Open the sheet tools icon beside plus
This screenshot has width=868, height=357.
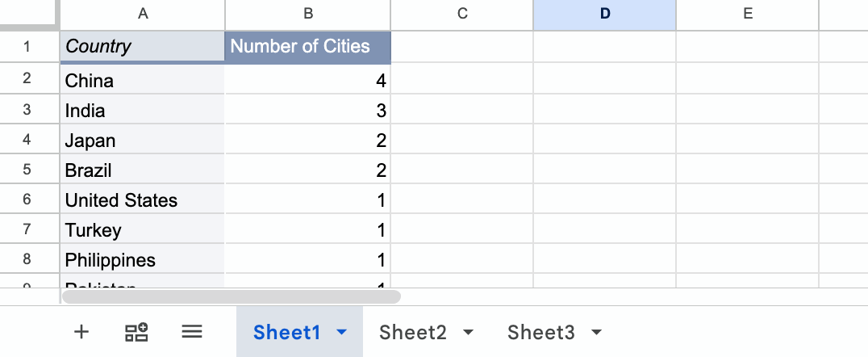click(x=136, y=332)
